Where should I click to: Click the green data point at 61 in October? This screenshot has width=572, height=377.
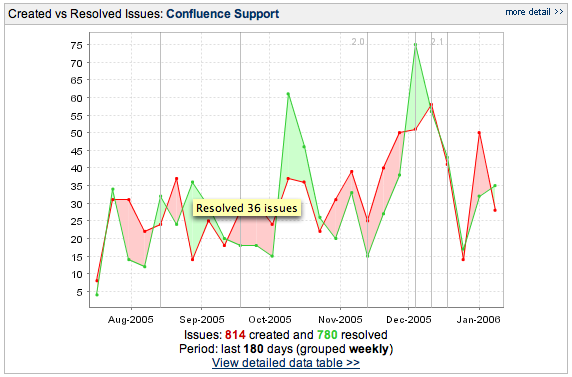[x=288, y=94]
